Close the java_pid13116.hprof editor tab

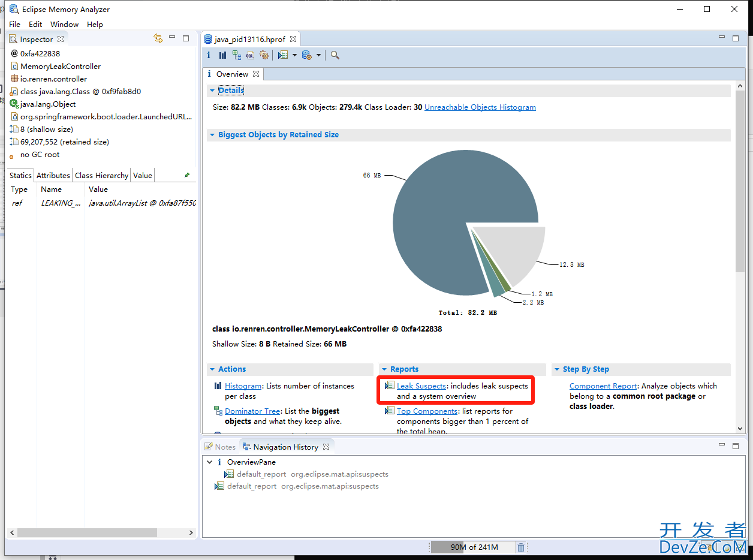click(293, 39)
